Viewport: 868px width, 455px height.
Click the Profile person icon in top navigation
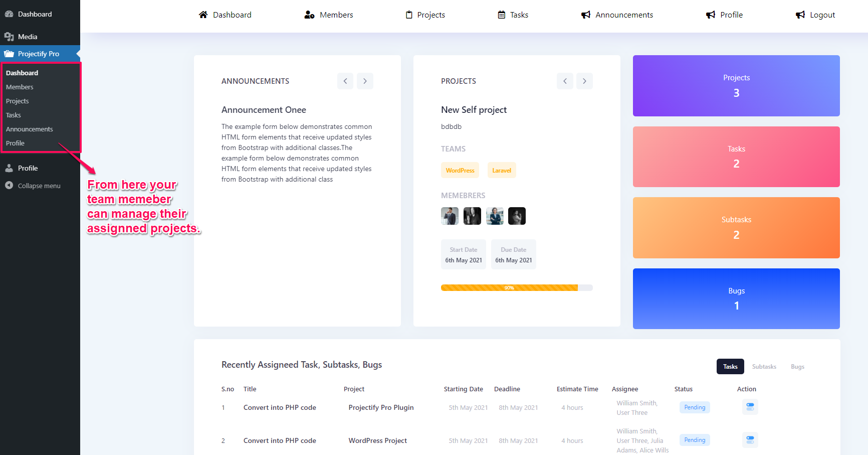click(x=710, y=15)
